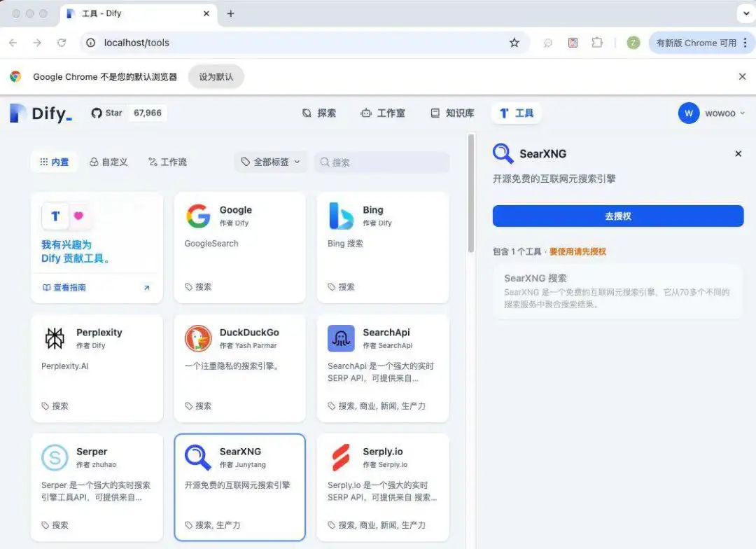Click the browser forward arrow
Image resolution: width=756 pixels, height=549 pixels.
[37, 43]
